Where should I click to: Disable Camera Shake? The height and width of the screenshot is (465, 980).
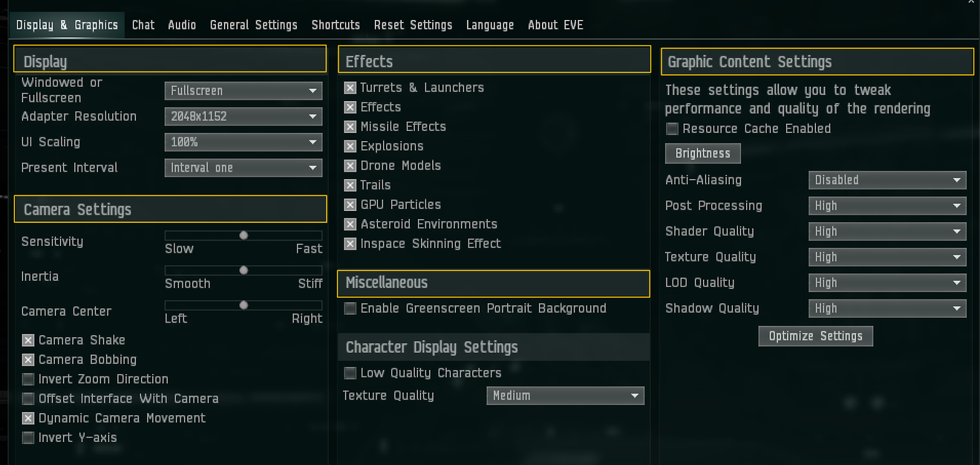click(x=27, y=339)
